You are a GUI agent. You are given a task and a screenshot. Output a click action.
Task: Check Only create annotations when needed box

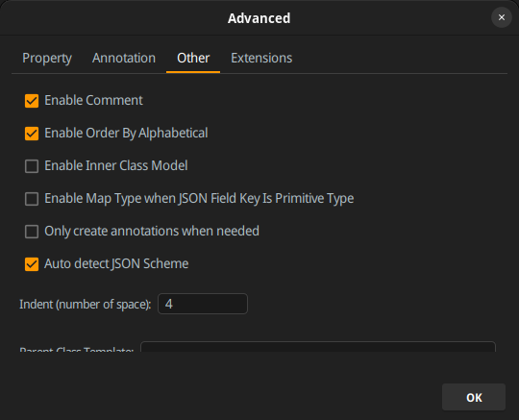pos(32,232)
